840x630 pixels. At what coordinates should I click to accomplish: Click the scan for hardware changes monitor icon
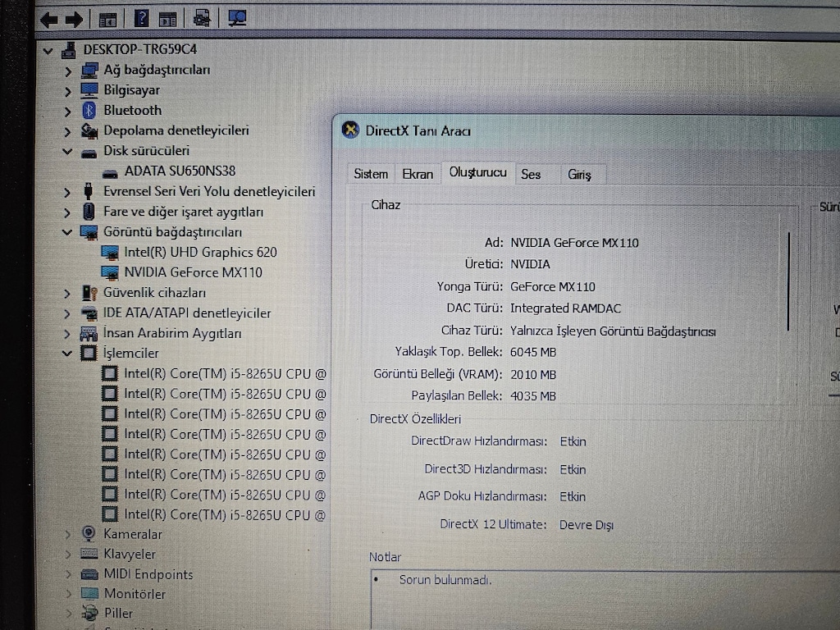pyautogui.click(x=237, y=19)
